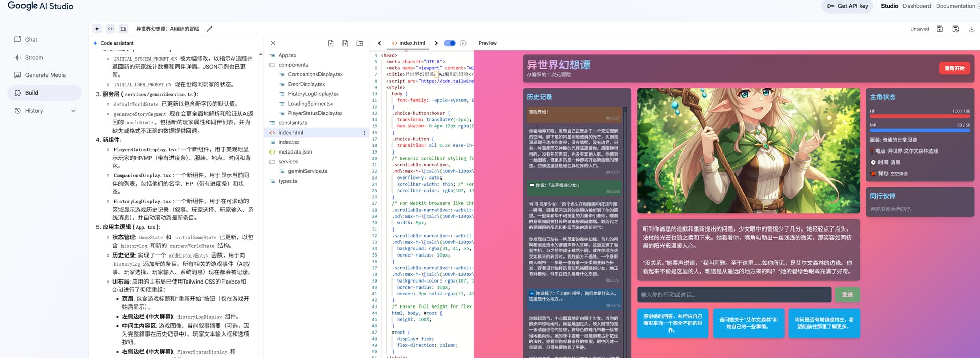Viewport: 980px width, 358px height.
Task: Open the Dashboard tab
Action: click(917, 6)
